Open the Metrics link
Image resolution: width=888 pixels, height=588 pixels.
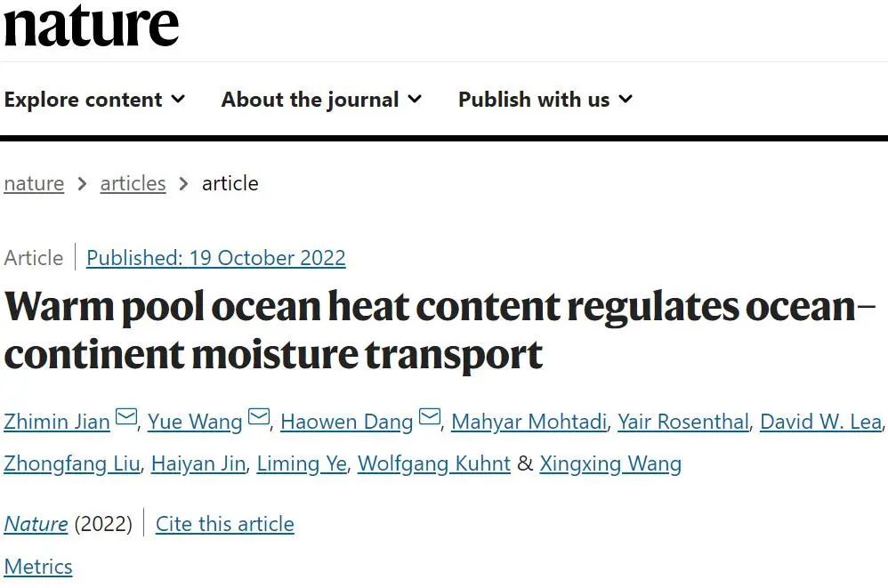point(38,567)
